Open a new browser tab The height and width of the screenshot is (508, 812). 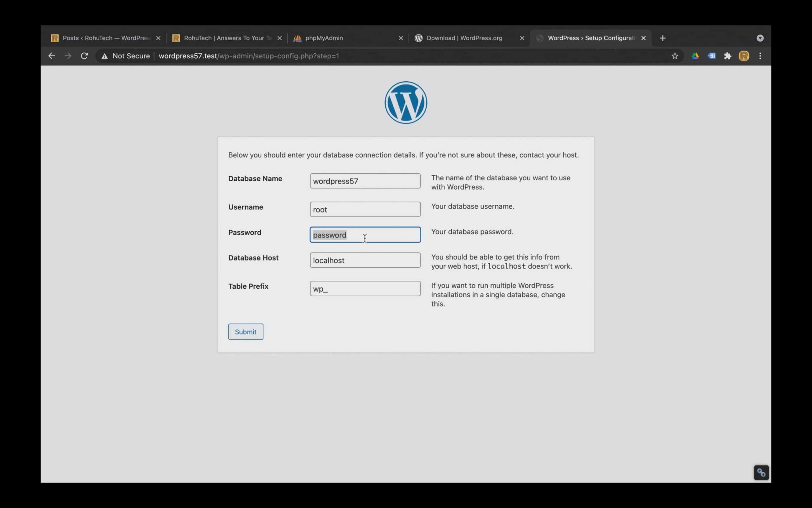coord(663,38)
